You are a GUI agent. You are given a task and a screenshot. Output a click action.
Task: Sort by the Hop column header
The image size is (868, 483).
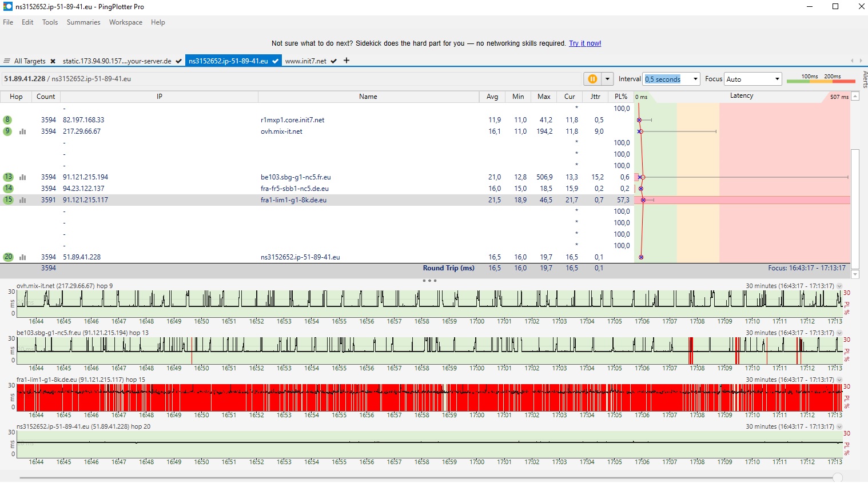[16, 97]
